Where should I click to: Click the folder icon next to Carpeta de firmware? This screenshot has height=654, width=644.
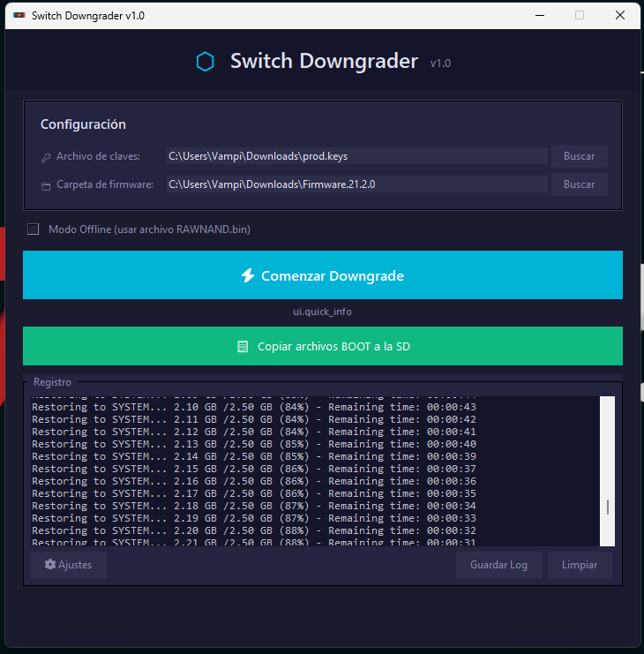[46, 185]
